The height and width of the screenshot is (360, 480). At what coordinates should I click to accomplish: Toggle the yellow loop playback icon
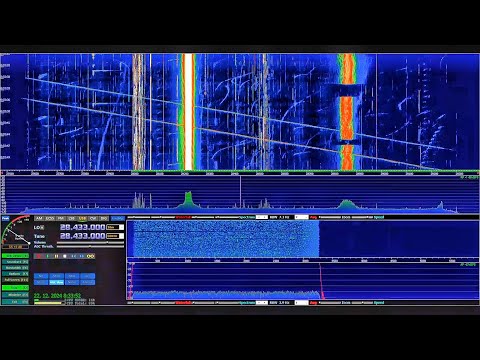point(91,256)
